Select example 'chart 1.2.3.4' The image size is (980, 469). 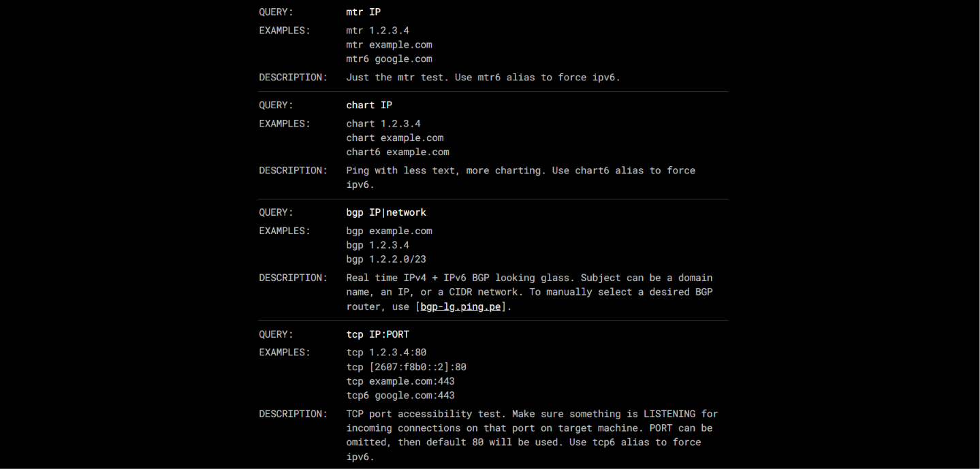pos(383,124)
